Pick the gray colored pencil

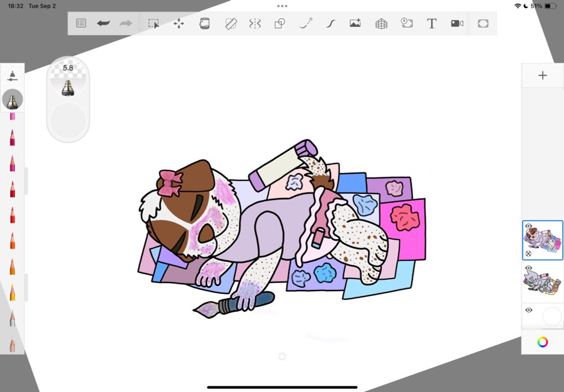coord(12,318)
